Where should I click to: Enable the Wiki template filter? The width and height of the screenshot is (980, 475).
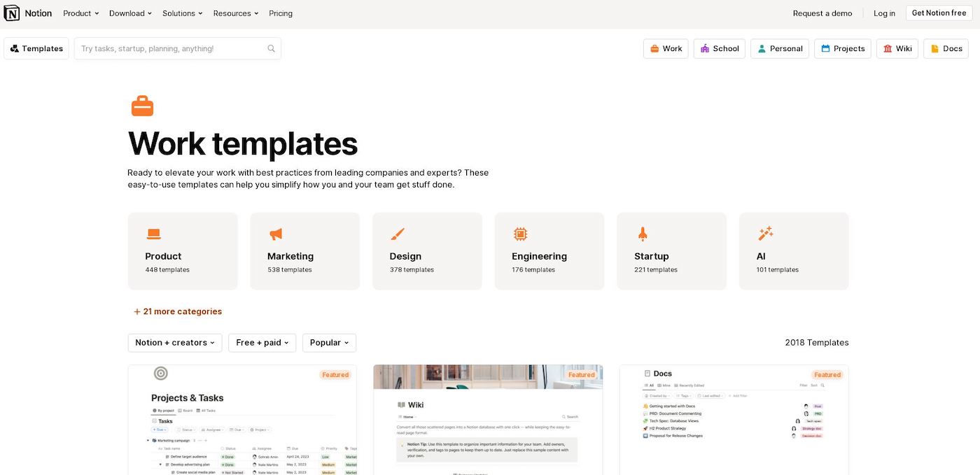coord(897,48)
